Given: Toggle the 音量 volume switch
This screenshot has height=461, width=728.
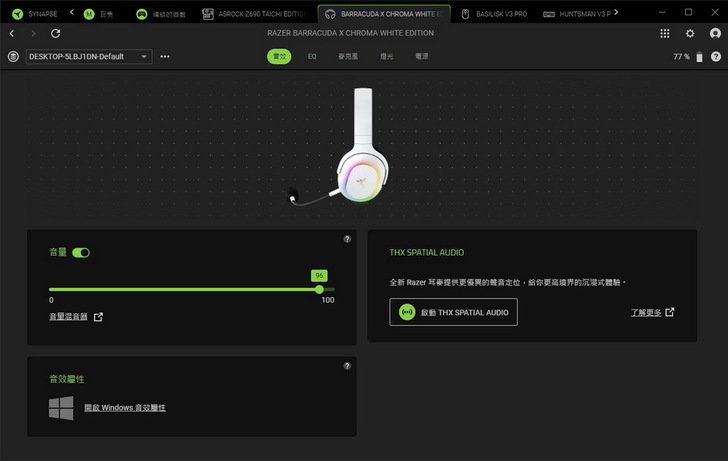Looking at the screenshot, I should pos(81,253).
